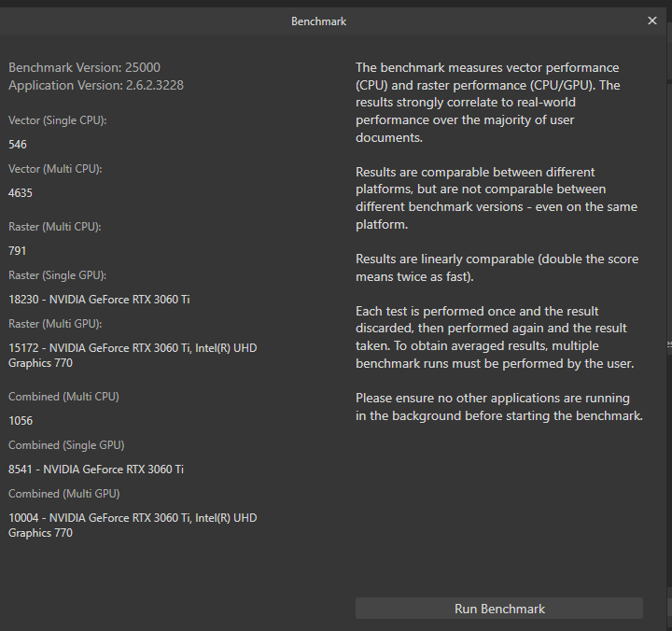Close the Benchmark dialog
The height and width of the screenshot is (631, 672).
coord(651,21)
